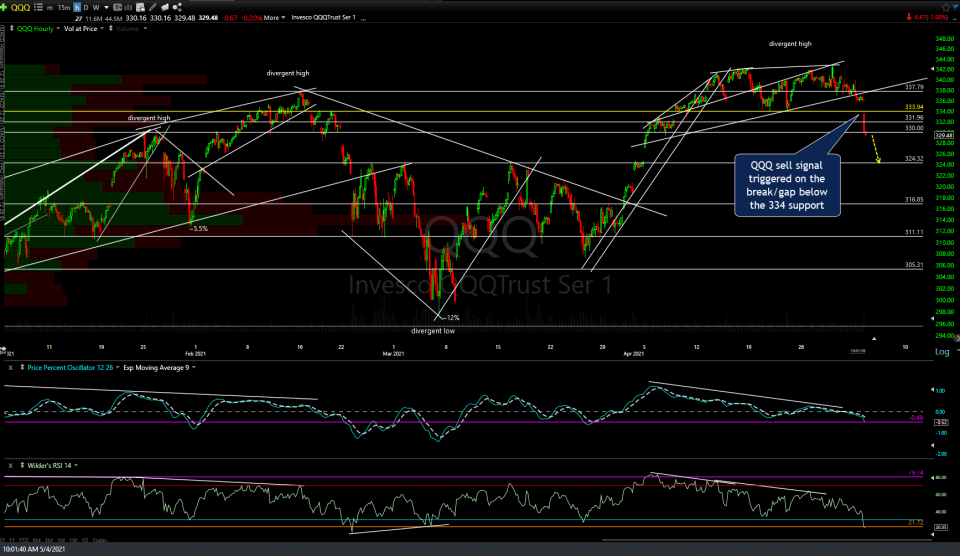The image size is (960, 556).
Task: Select the 3M range at bottom
Action: pos(49,540)
